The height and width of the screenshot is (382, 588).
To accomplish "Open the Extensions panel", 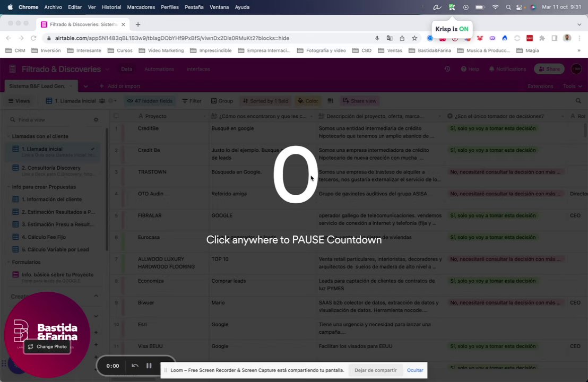I will click(540, 86).
